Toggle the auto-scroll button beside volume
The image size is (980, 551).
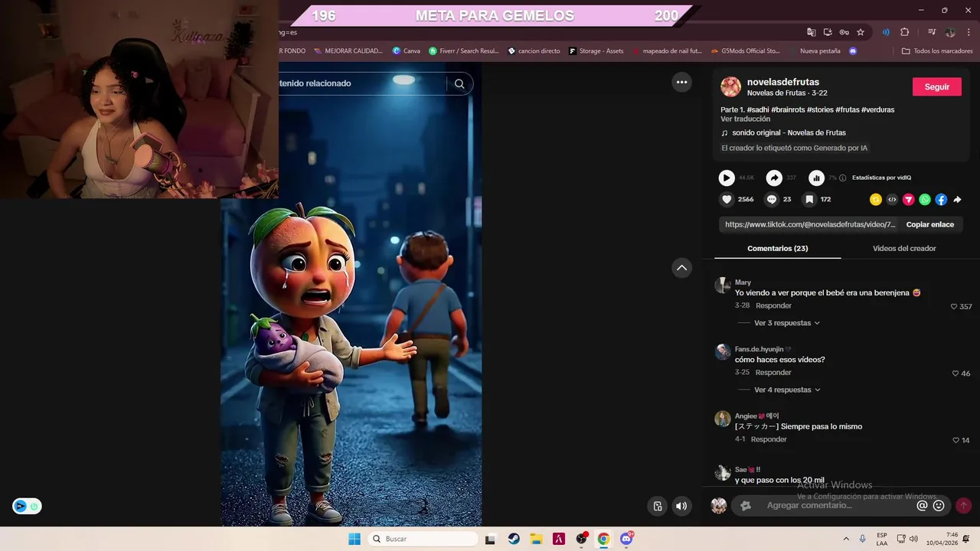coord(658,506)
